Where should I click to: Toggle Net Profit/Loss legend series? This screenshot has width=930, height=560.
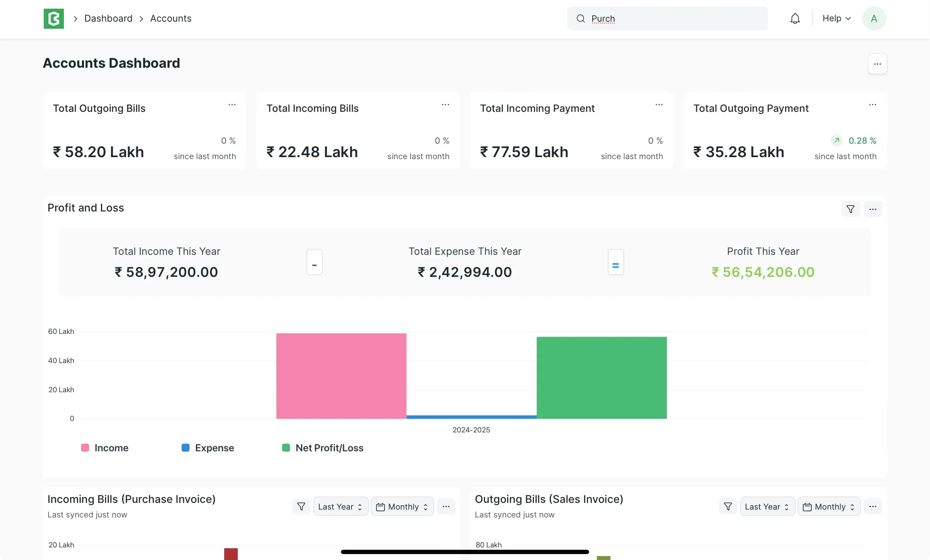323,448
